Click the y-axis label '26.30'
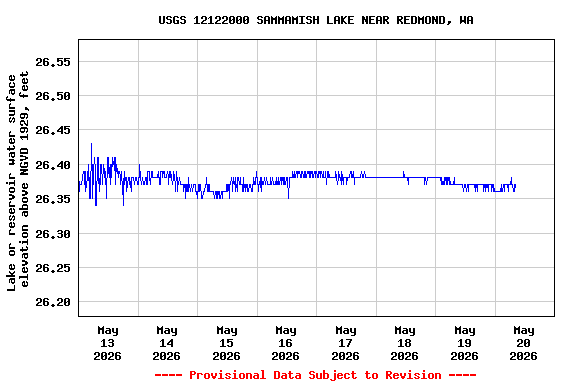576x384 pixels. [x=53, y=234]
